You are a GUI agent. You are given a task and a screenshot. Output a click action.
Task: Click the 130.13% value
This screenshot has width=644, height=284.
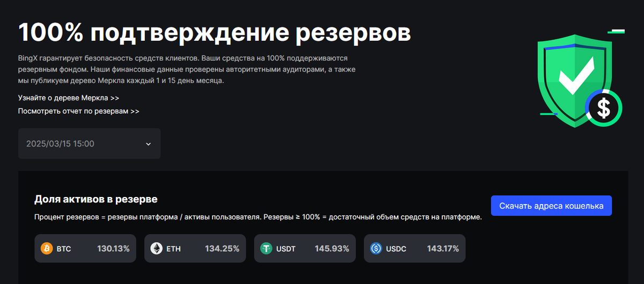(113, 249)
